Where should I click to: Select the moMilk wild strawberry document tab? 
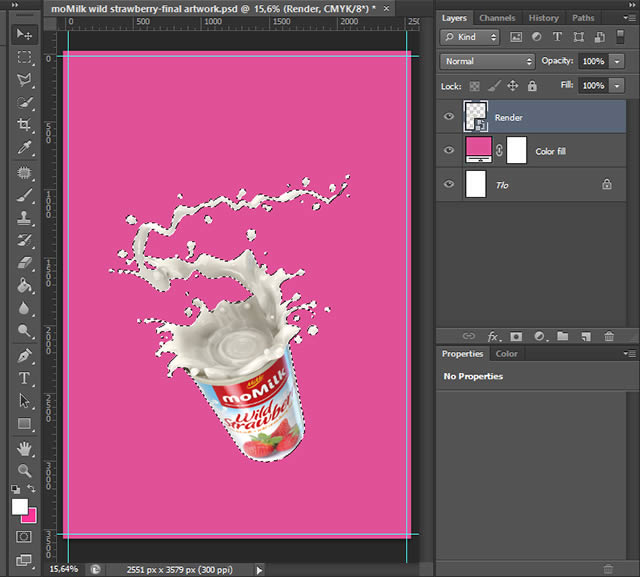[213, 9]
